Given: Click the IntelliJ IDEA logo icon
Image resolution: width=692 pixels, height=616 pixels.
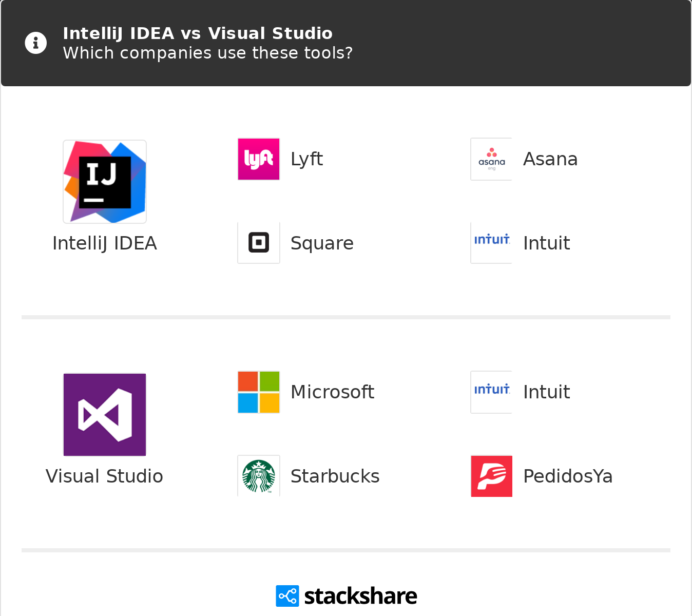Looking at the screenshot, I should click(x=105, y=182).
